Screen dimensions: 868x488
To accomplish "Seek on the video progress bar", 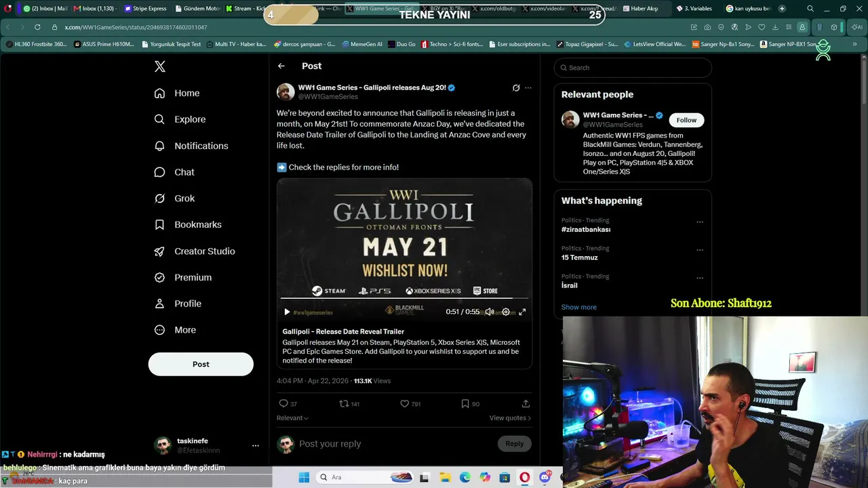I will click(405, 298).
